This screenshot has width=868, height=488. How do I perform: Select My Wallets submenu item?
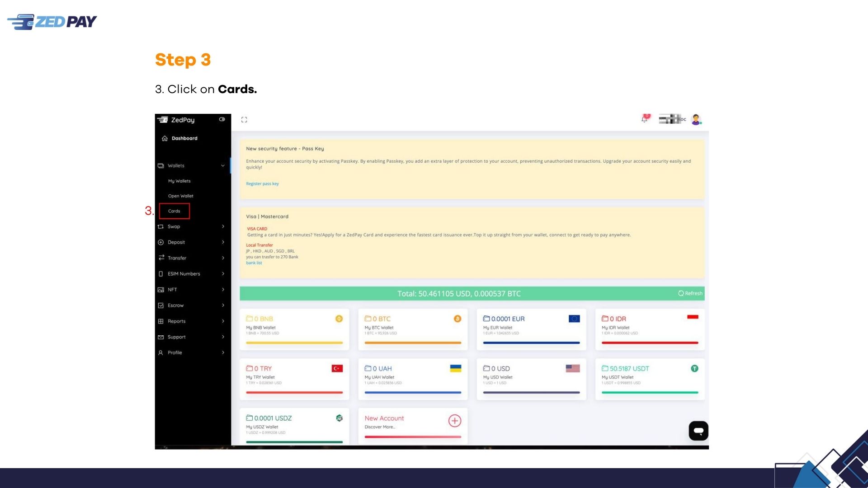(179, 181)
